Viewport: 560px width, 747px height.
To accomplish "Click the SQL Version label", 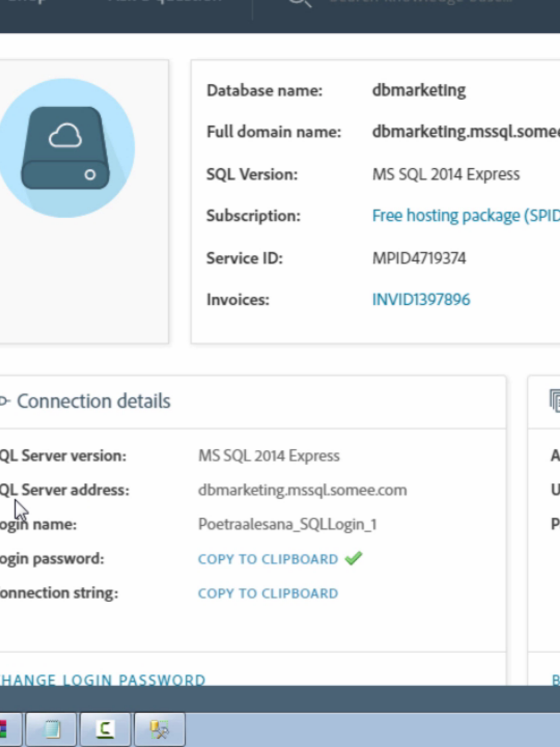I will tap(252, 174).
